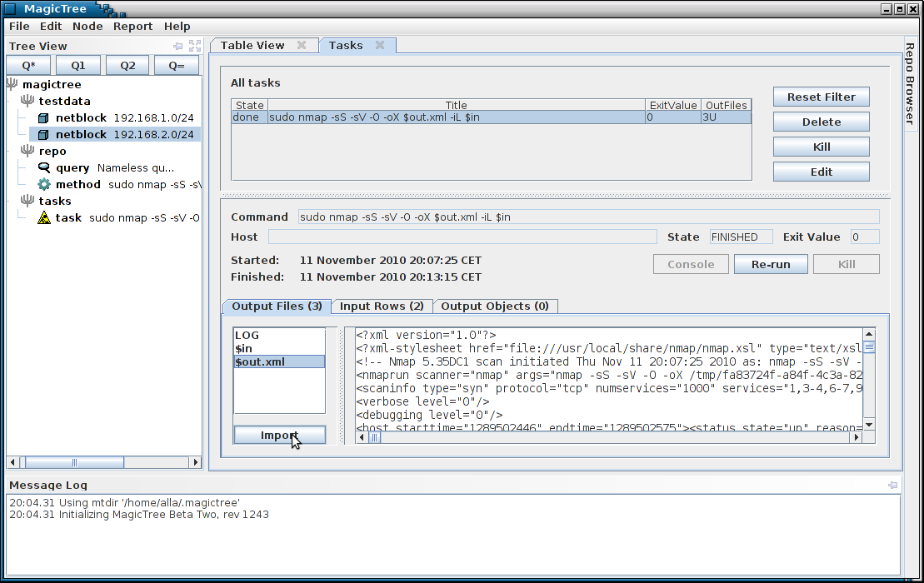Click inside the Command text field
Viewport: 924px width, 583px height.
pos(589,217)
